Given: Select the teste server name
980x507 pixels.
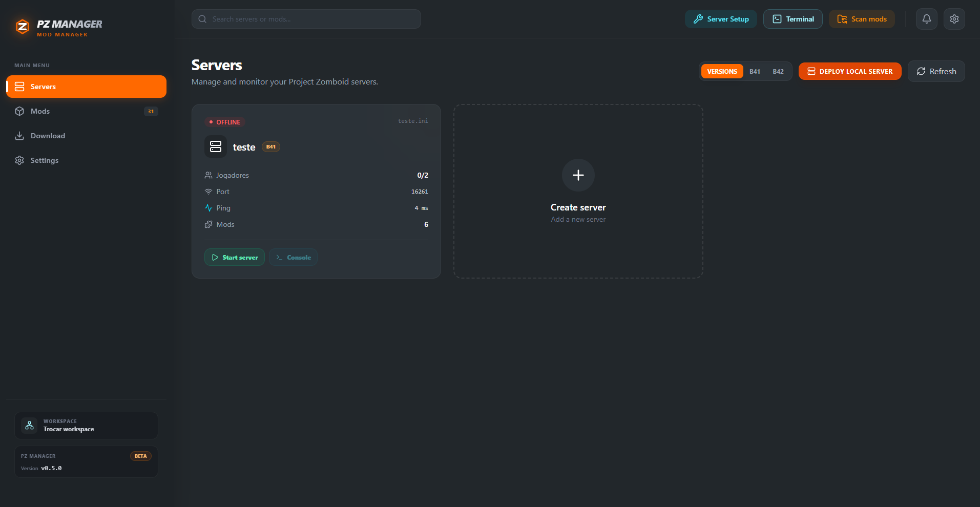Looking at the screenshot, I should [x=244, y=147].
